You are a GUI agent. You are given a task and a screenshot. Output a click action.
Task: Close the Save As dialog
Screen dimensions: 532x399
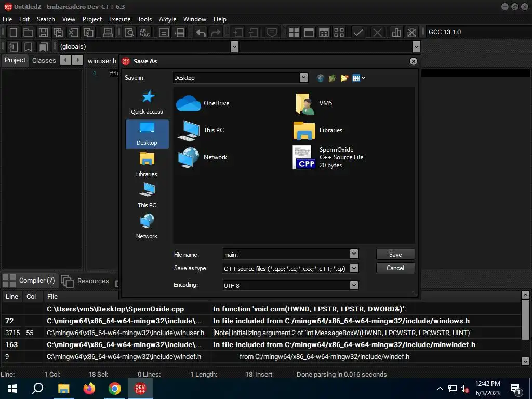413,61
